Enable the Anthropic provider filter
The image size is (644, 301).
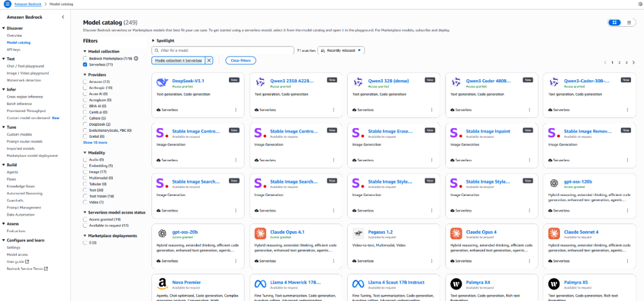[85, 88]
